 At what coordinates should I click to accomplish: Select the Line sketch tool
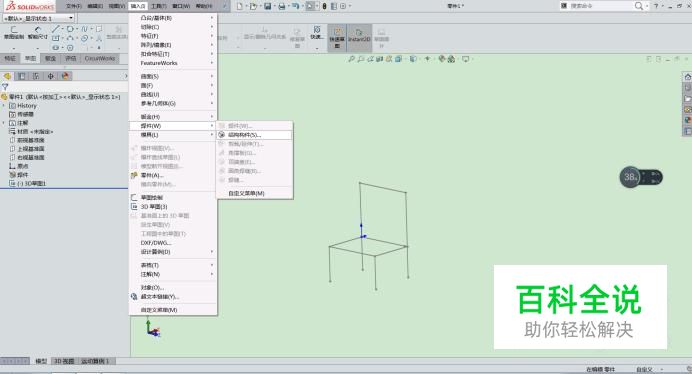[55, 29]
